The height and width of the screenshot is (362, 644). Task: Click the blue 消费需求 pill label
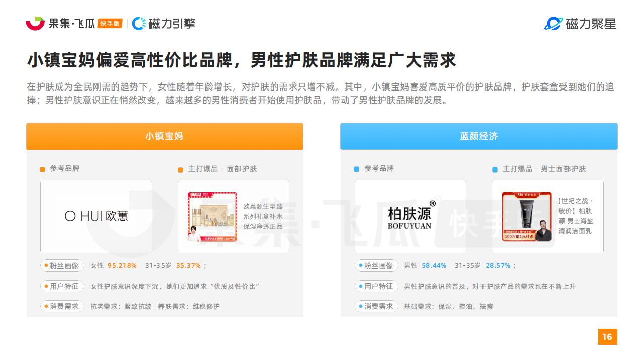[376, 306]
